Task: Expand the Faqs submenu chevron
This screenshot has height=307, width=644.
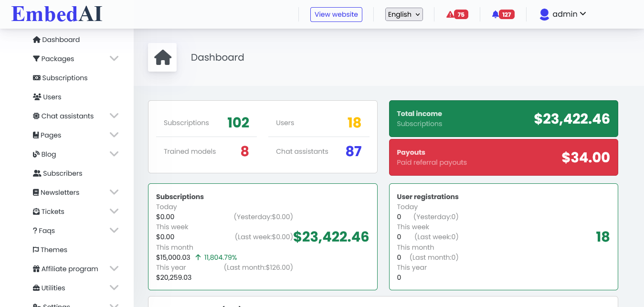Action: [x=114, y=230]
